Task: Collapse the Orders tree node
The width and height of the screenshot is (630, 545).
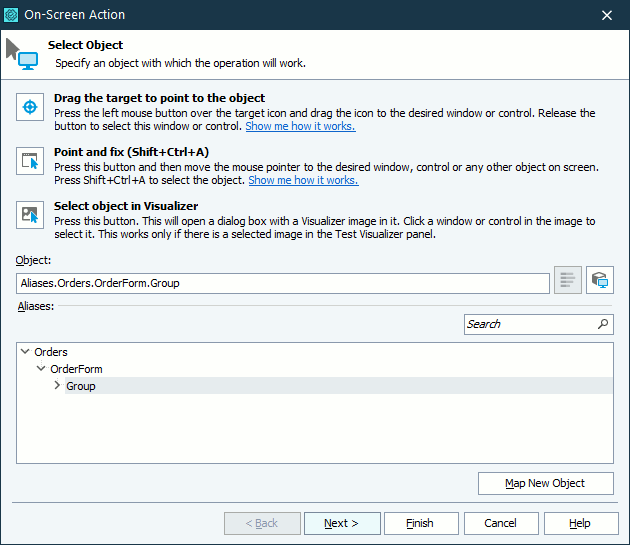Action: pos(25,352)
